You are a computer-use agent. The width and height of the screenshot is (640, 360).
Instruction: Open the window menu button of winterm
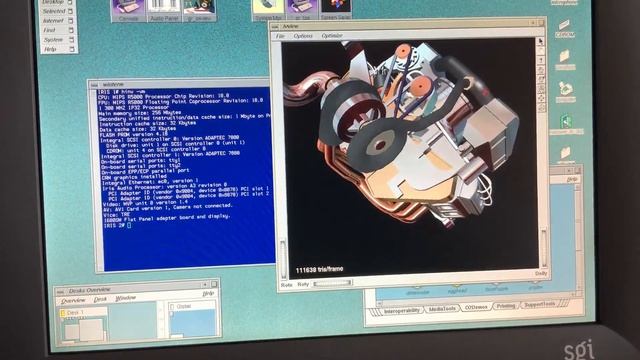94,85
